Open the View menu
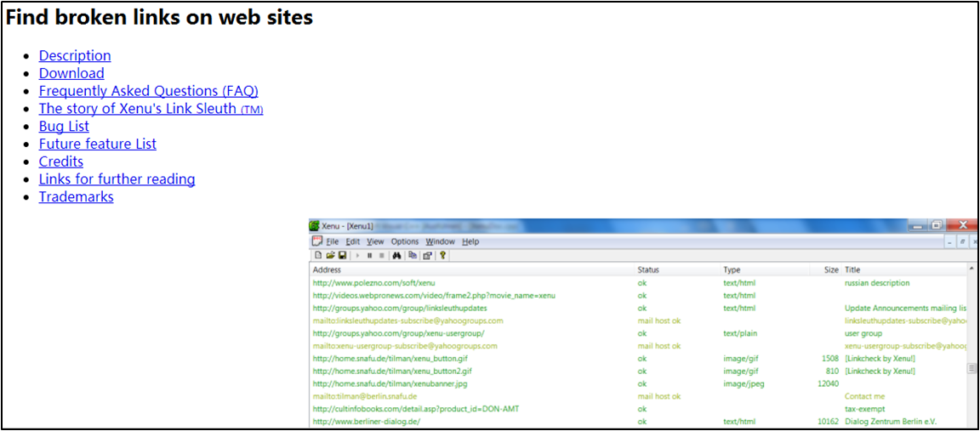The width and height of the screenshot is (980, 431). coord(375,241)
